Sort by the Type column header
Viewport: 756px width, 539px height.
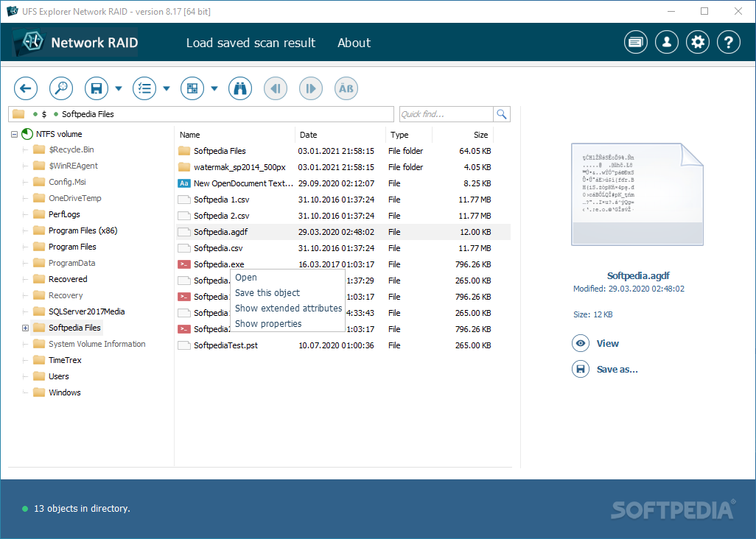coord(409,135)
